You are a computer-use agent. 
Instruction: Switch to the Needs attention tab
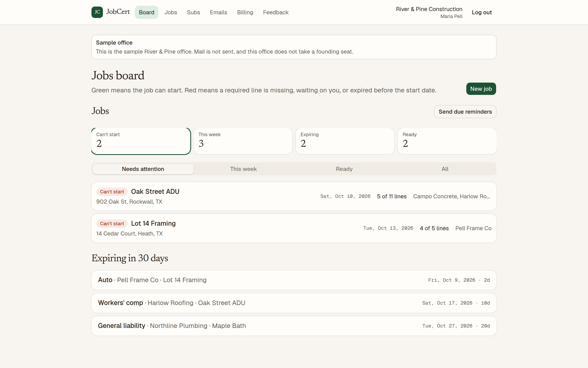tap(143, 169)
